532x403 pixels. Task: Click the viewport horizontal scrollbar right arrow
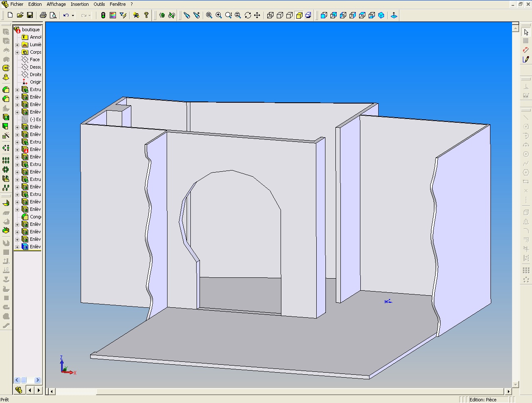508,391
